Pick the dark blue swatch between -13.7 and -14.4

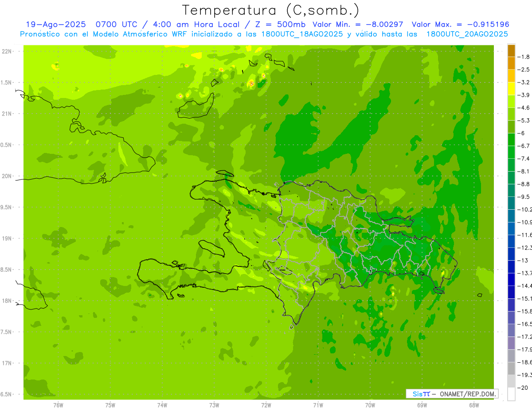(x=511, y=279)
